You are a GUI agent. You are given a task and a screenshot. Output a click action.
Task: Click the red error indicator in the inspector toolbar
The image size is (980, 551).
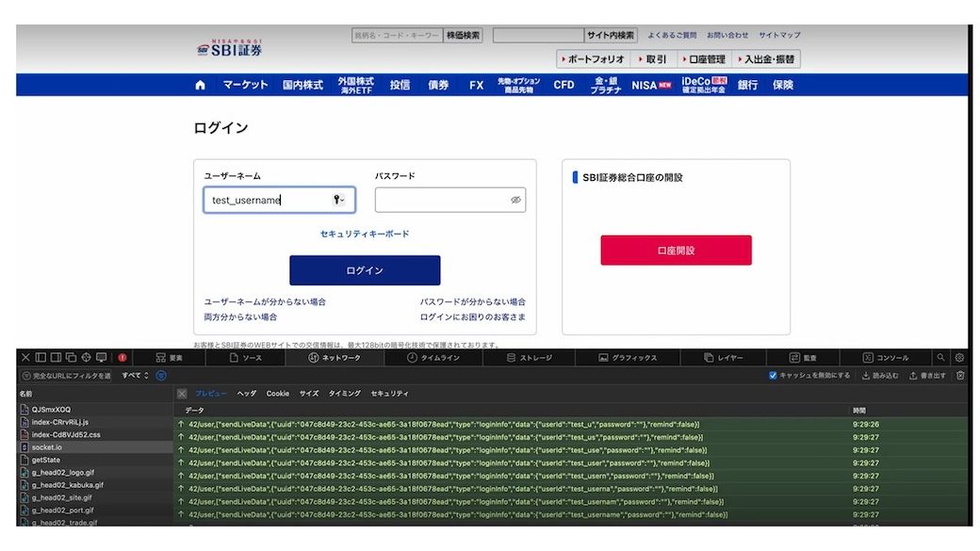122,357
